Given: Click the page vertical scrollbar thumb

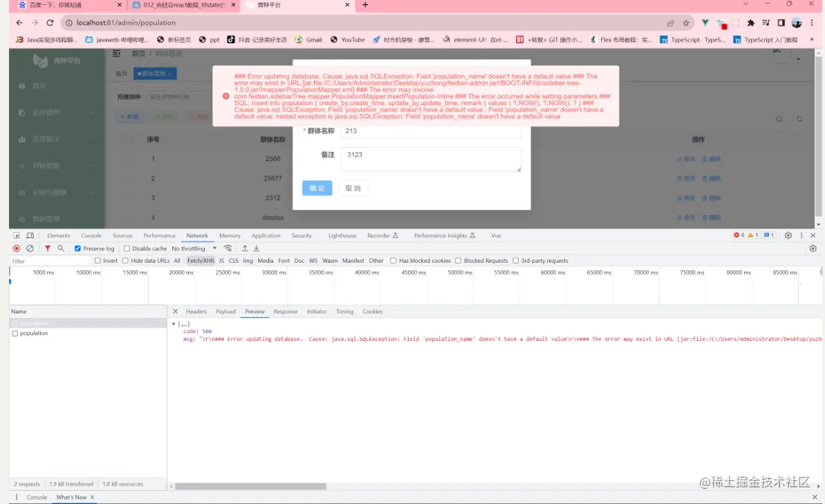Looking at the screenshot, I should coord(818,136).
